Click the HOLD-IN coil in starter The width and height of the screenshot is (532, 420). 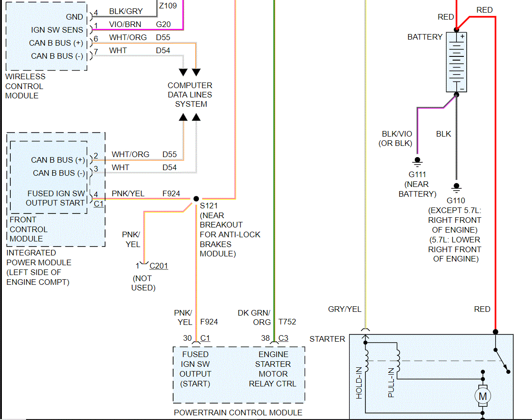(366, 358)
